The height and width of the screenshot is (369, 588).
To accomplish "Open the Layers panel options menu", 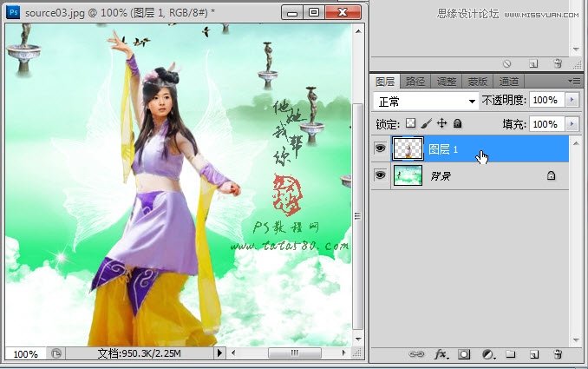I will tap(574, 81).
